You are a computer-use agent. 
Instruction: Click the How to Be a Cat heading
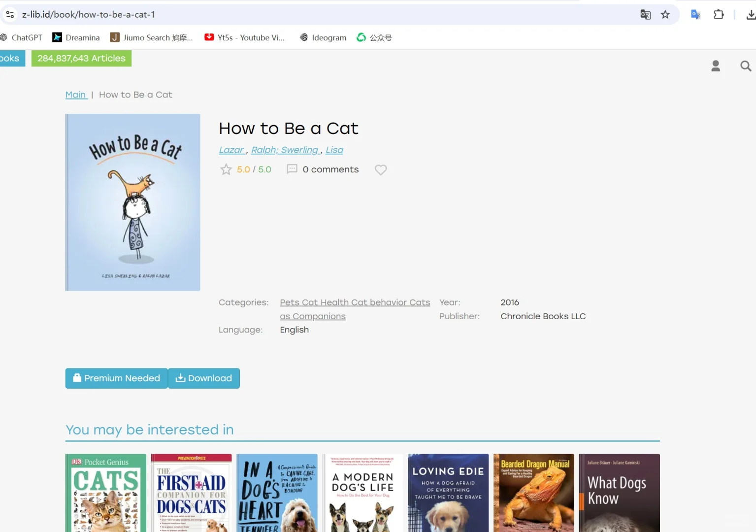[x=289, y=129]
